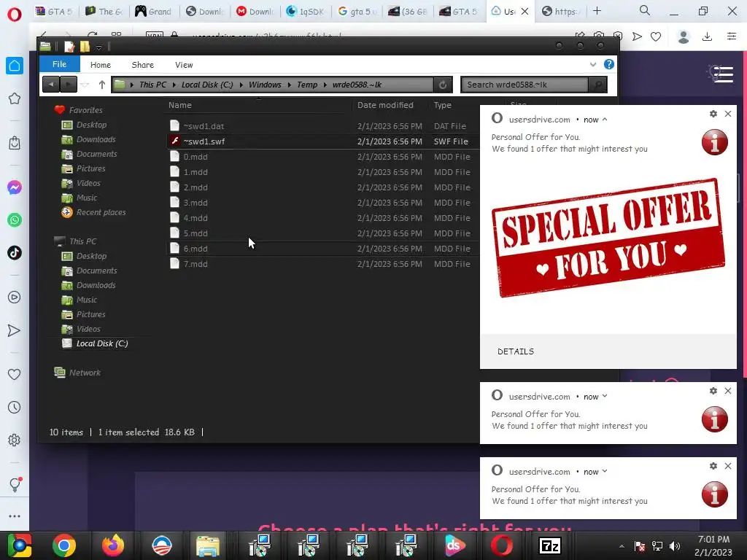
Task: Open shopping bag icon in Opera sidebar
Action: [x=15, y=142]
